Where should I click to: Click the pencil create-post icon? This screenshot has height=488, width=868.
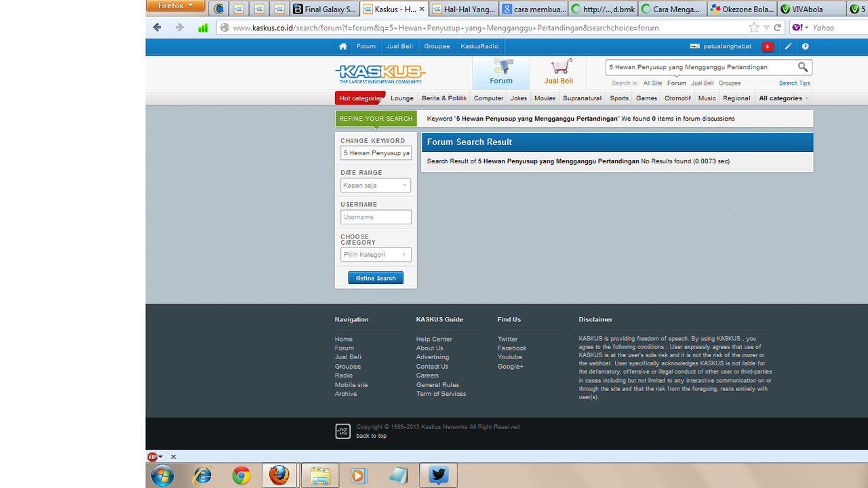(x=788, y=47)
